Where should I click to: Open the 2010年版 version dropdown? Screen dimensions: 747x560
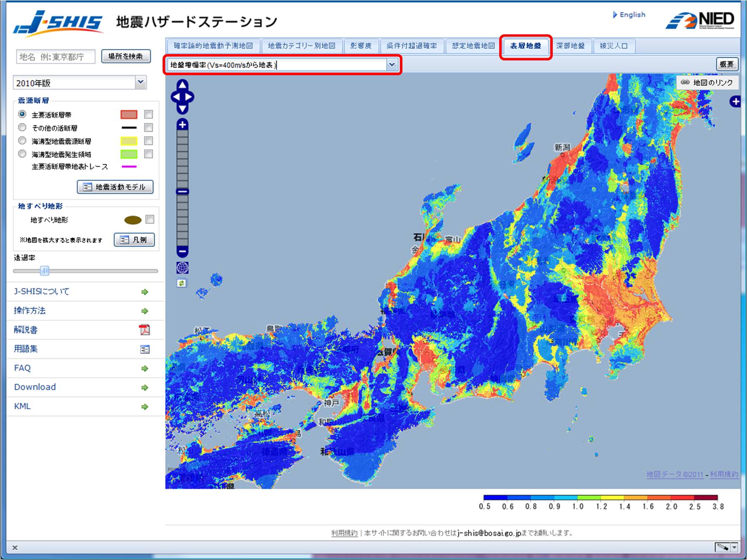point(141,83)
